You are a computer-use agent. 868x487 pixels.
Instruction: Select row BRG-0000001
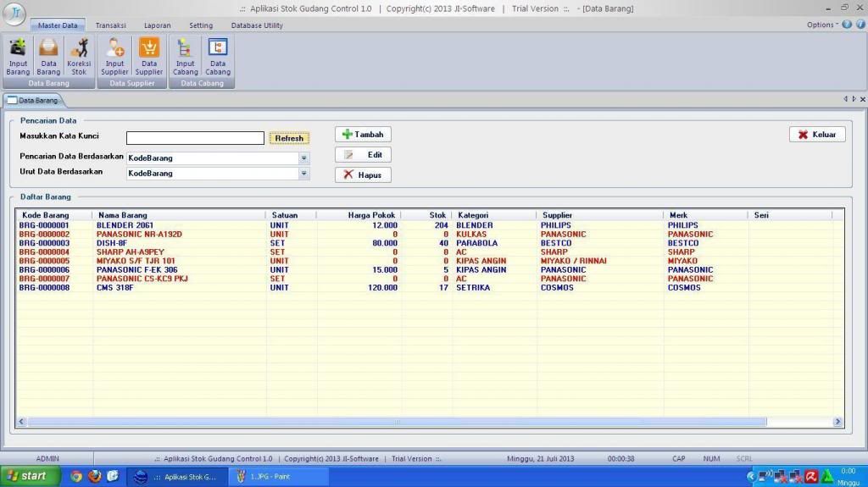[430, 225]
